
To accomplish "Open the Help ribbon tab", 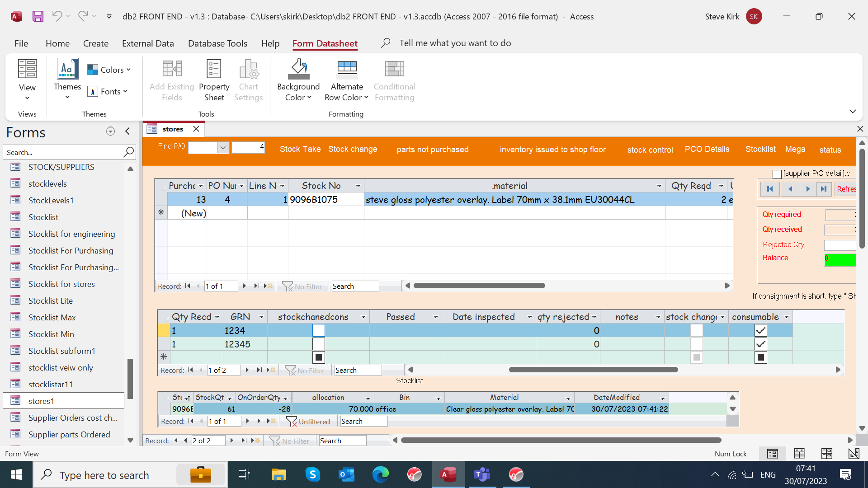I will [x=270, y=43].
